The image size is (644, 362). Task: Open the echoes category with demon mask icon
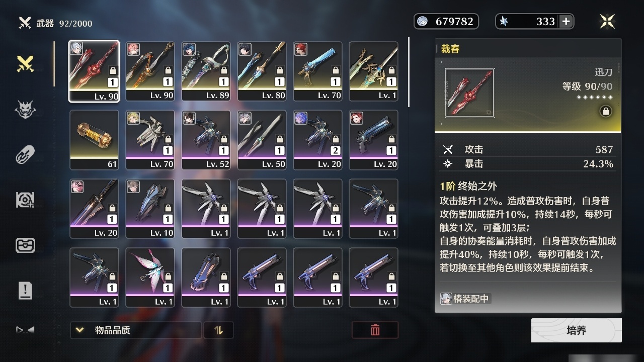pyautogui.click(x=25, y=109)
